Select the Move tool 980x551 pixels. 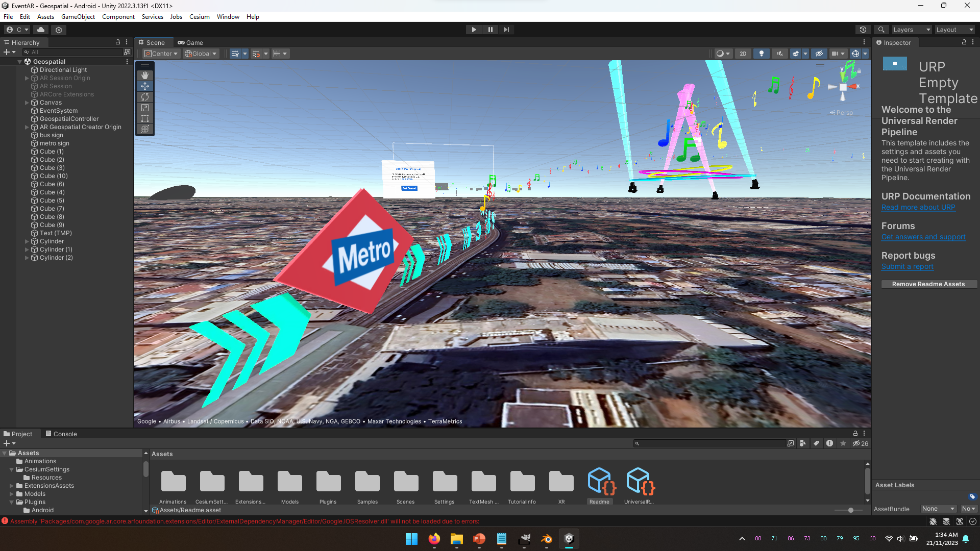(145, 86)
